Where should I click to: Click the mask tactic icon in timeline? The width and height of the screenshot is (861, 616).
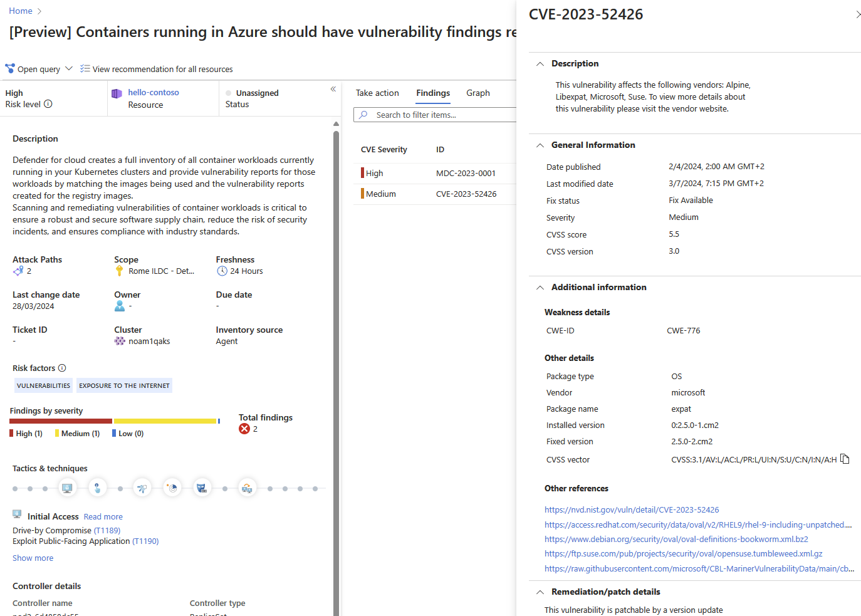(x=202, y=488)
